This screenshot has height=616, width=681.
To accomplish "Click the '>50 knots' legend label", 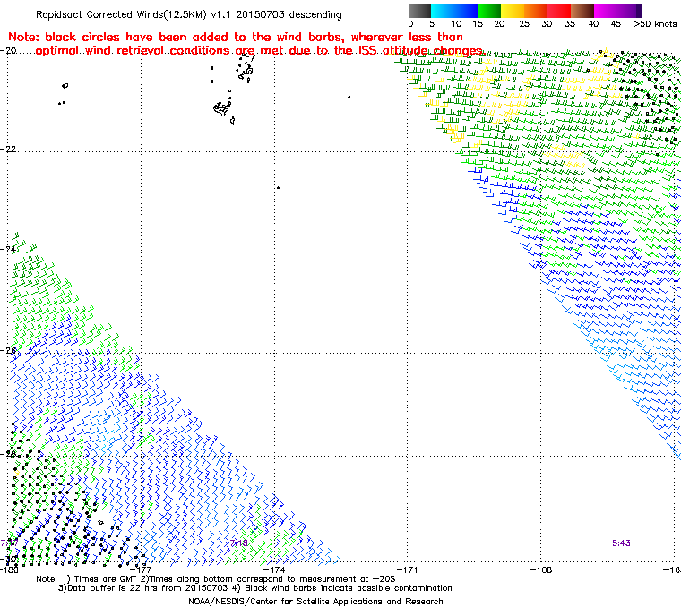I will point(655,24).
